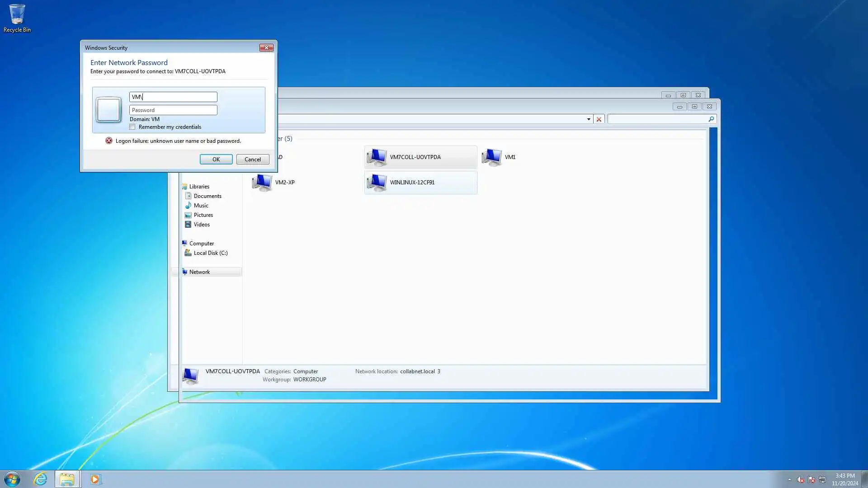Screen dimensions: 868x488
Task: Open the VM7COLL-UOVTPDA computer icon
Action: (x=376, y=157)
